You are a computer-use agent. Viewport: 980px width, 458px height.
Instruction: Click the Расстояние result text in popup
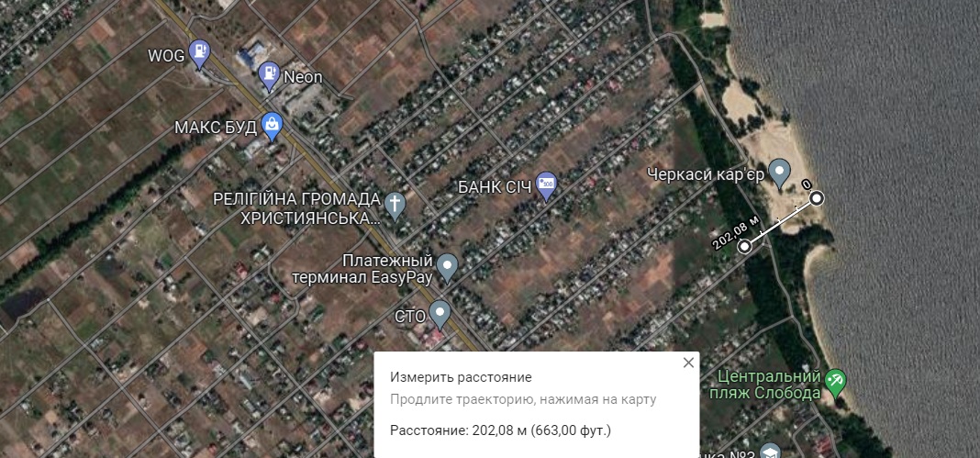501,430
